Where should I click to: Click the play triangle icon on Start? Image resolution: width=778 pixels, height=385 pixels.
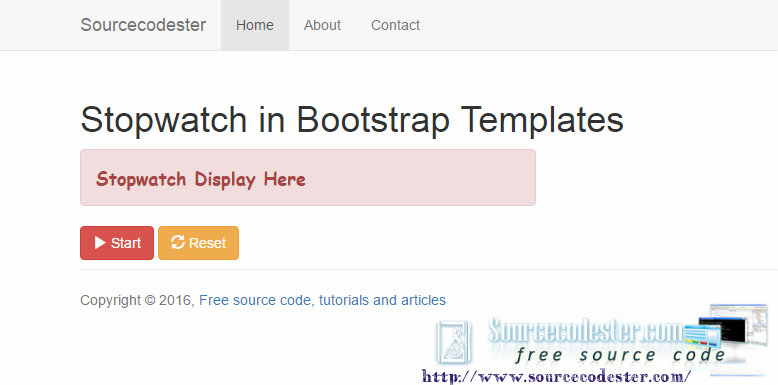tap(100, 243)
